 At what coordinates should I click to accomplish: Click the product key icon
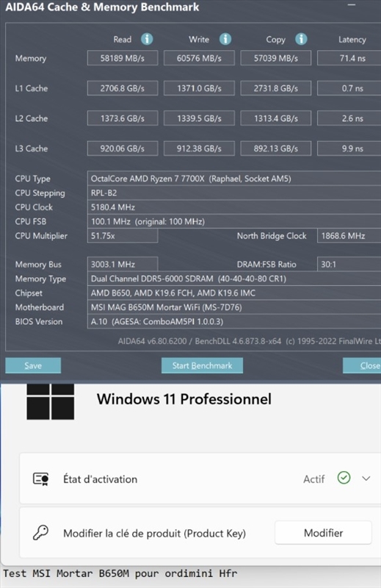[41, 532]
